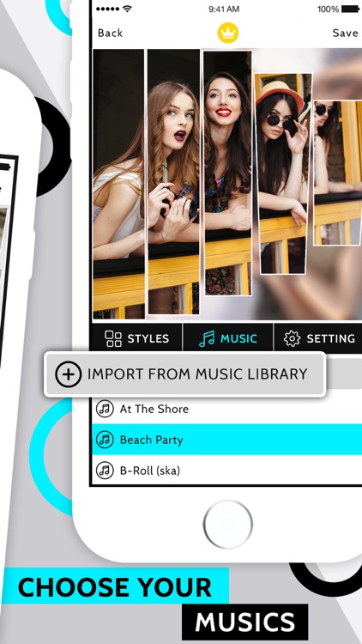The image size is (362, 644).
Task: Tap the first photo strip of collage
Action: click(x=119, y=184)
